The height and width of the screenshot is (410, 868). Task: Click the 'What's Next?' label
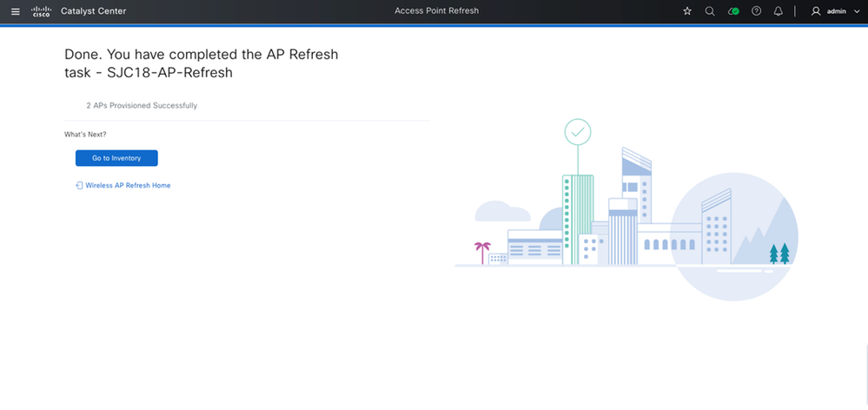[x=85, y=135]
